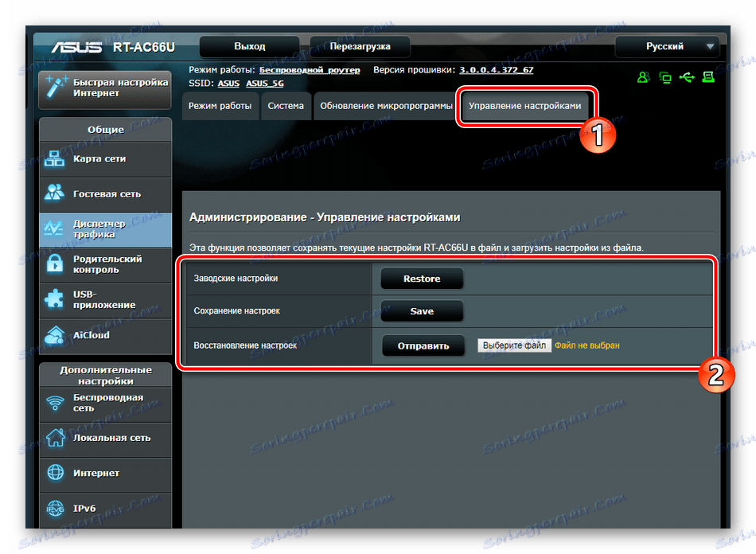Click the Администрирование - Управление настройками heading

coord(325,218)
